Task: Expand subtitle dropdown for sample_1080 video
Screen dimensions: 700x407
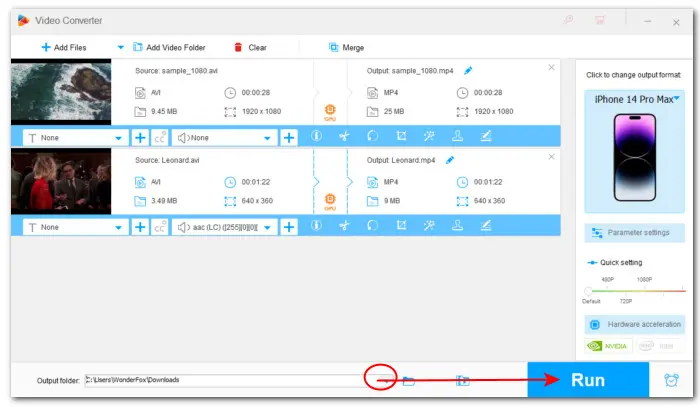Action: point(121,137)
